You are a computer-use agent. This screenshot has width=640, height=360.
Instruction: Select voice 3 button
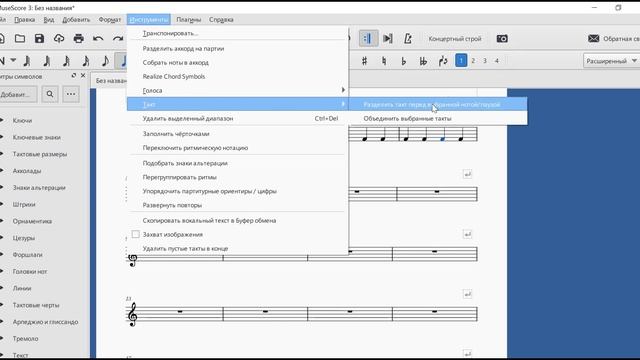[x=485, y=61]
